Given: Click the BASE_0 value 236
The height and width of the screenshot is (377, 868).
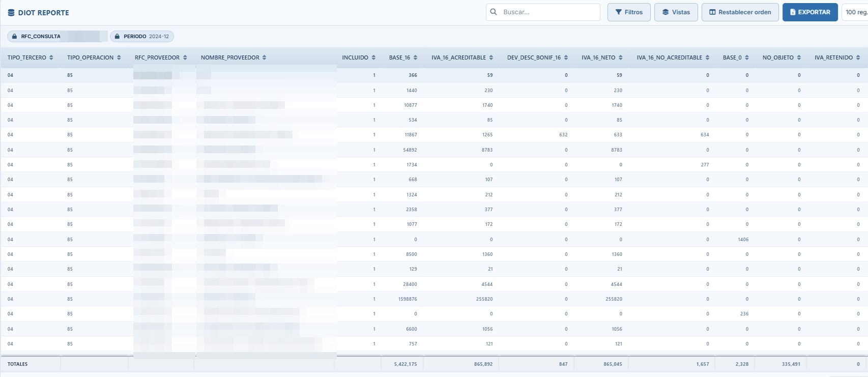Looking at the screenshot, I should (x=744, y=314).
